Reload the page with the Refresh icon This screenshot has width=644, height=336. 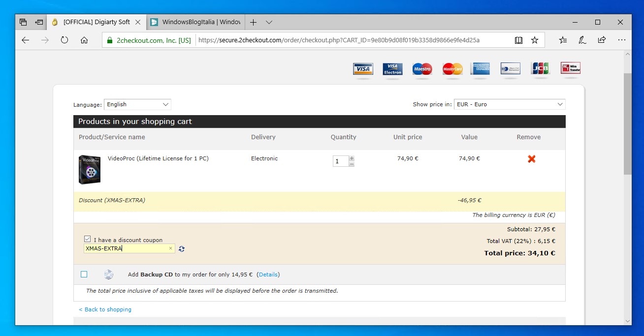pyautogui.click(x=64, y=40)
